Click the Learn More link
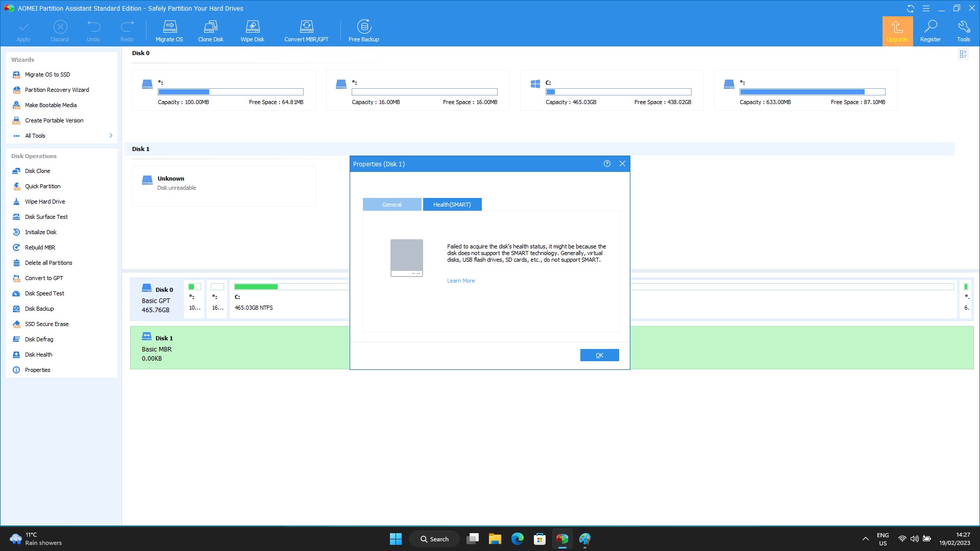The image size is (980, 551). (461, 281)
